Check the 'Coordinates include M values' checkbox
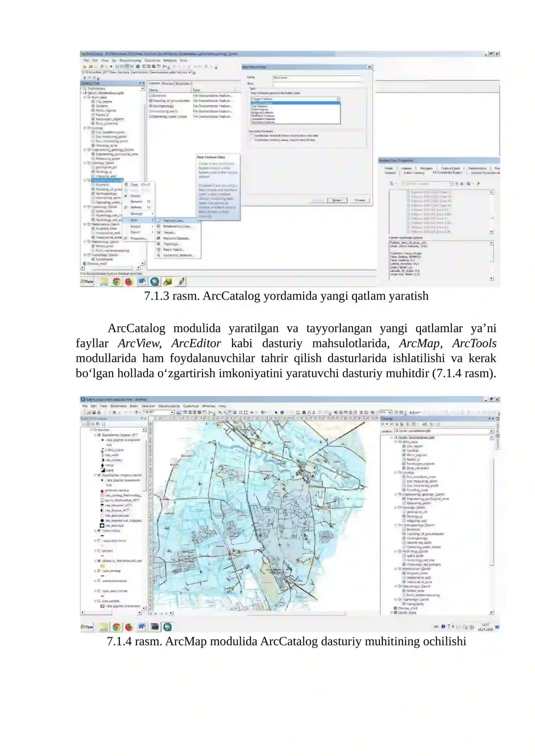The image size is (535, 756). [252, 136]
